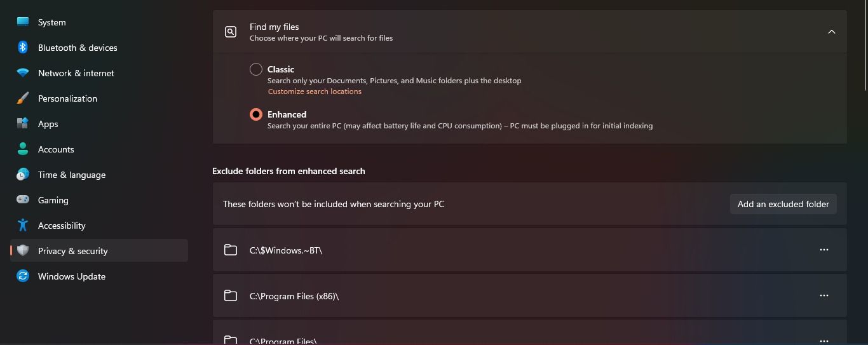
Task: Select the Enhanced search radio button
Action: [256, 114]
